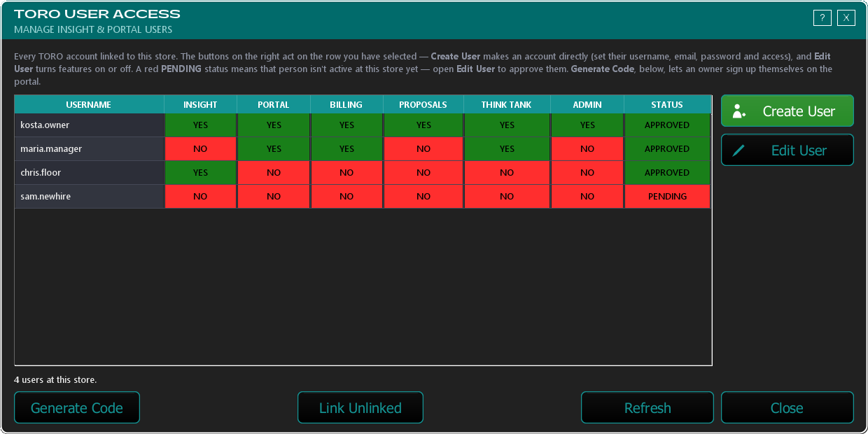Click the Generate Code button
This screenshot has height=434, width=868.
[77, 407]
